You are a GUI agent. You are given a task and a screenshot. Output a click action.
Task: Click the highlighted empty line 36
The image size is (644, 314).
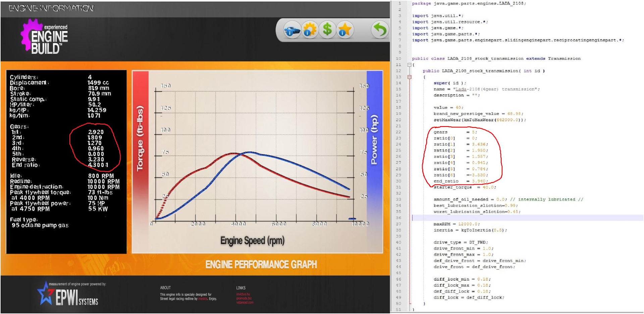click(528, 218)
